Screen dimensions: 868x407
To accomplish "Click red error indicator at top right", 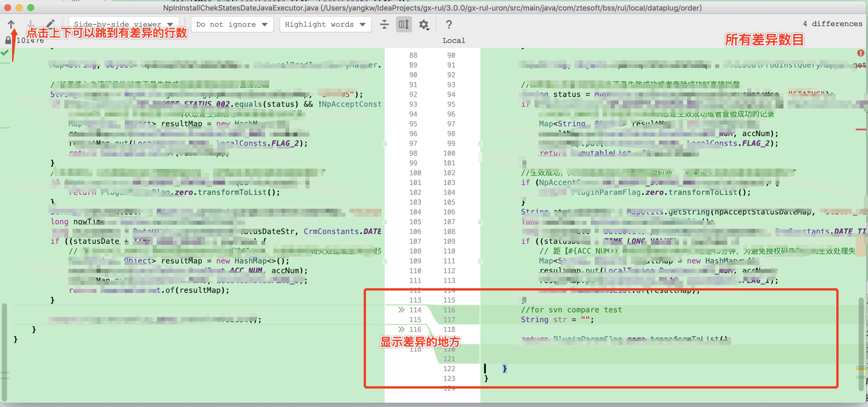I will (x=861, y=53).
